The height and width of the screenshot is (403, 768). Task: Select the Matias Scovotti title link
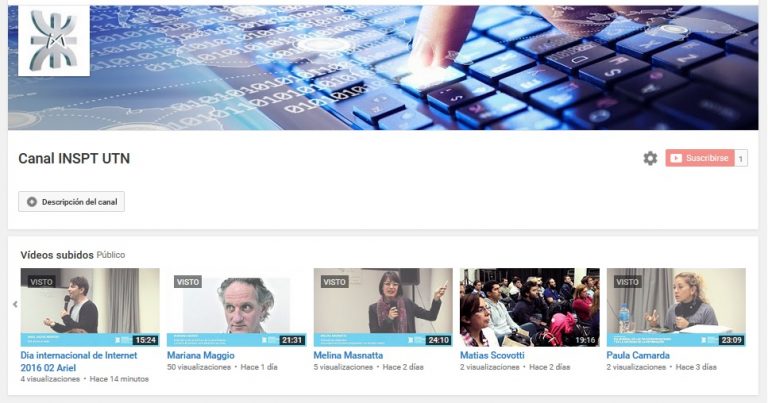tap(492, 355)
